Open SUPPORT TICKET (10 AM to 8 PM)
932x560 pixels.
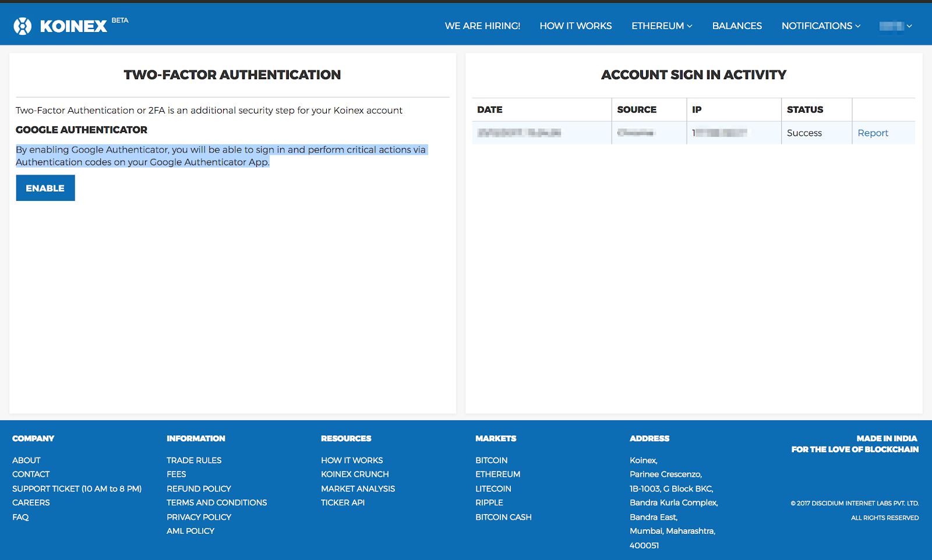(x=77, y=489)
